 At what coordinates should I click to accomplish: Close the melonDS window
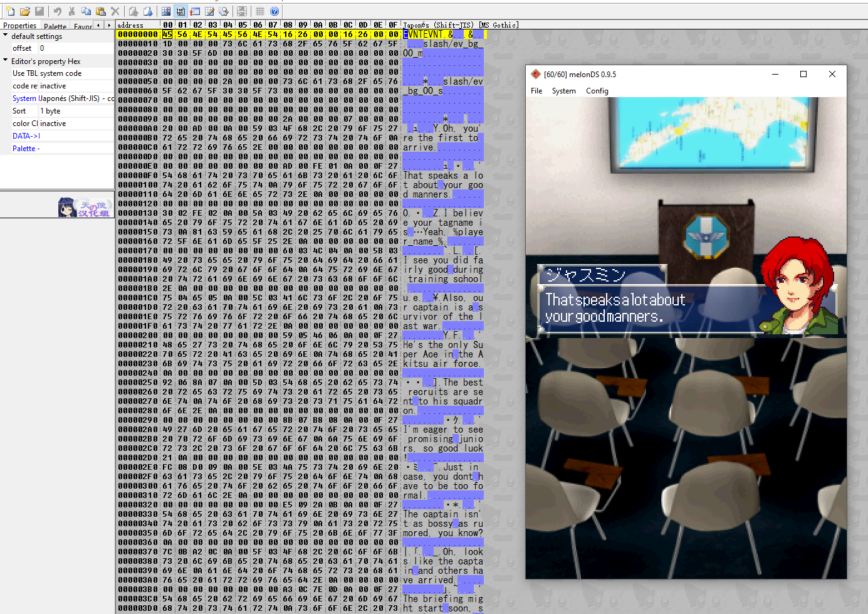pyautogui.click(x=832, y=74)
